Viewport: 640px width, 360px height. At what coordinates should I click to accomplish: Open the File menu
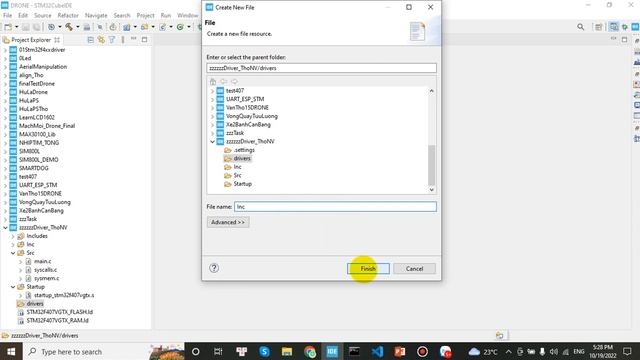pos(7,16)
